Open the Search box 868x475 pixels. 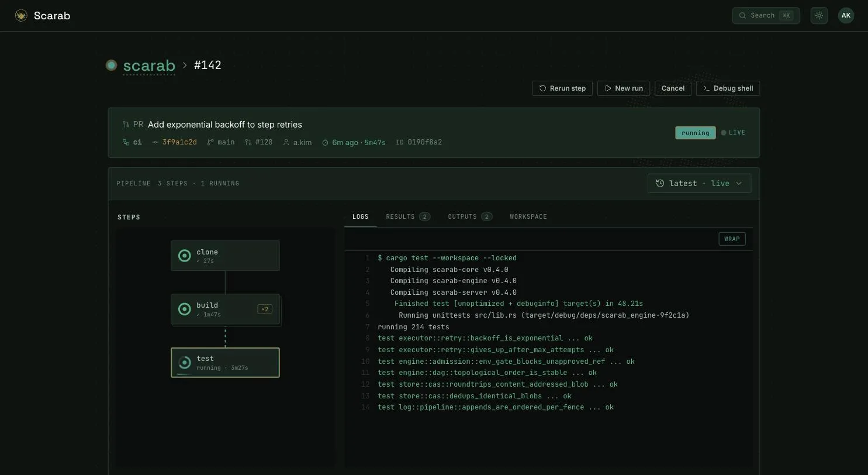click(766, 16)
